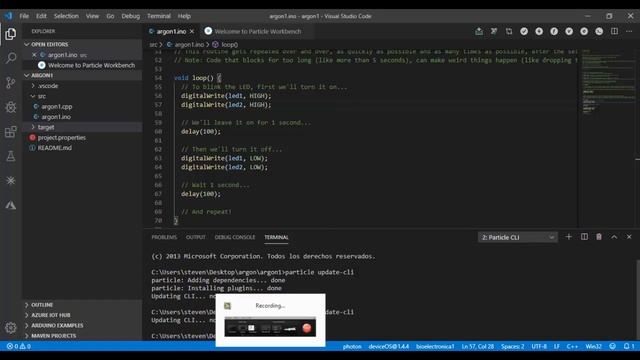Screen dimensions: 640x360
Task: Select the Terminal panel tab
Action: (276, 237)
